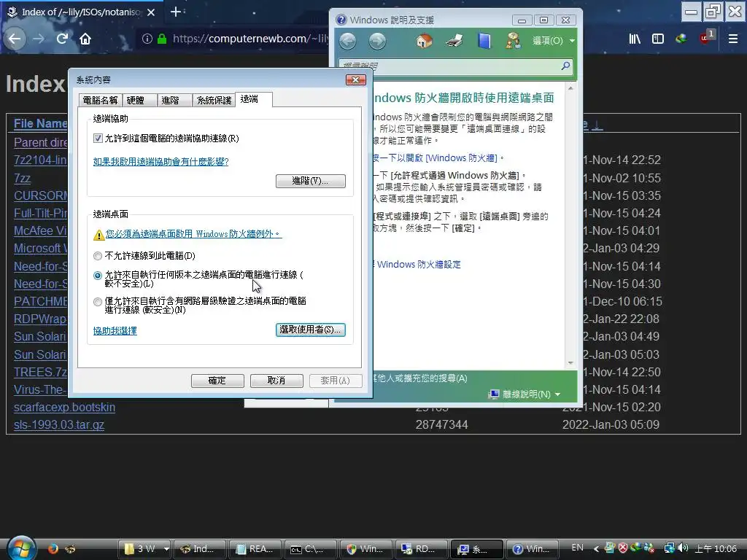Image resolution: width=747 pixels, height=560 pixels.
Task: Show hidden tray icons arrow
Action: click(x=595, y=548)
